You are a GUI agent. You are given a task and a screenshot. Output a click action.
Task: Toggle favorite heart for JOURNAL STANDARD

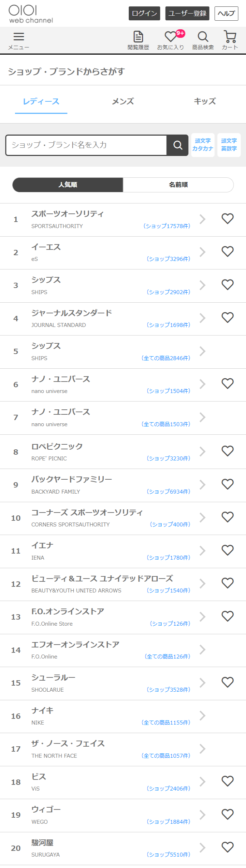[x=228, y=317]
